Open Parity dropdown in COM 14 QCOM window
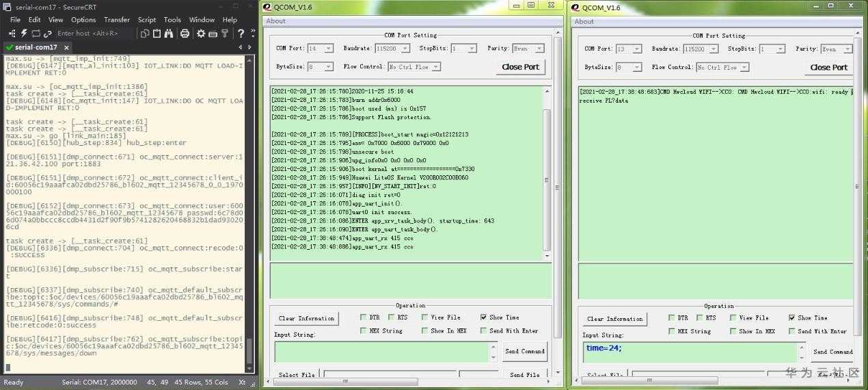This screenshot has height=390, width=868. [x=528, y=49]
